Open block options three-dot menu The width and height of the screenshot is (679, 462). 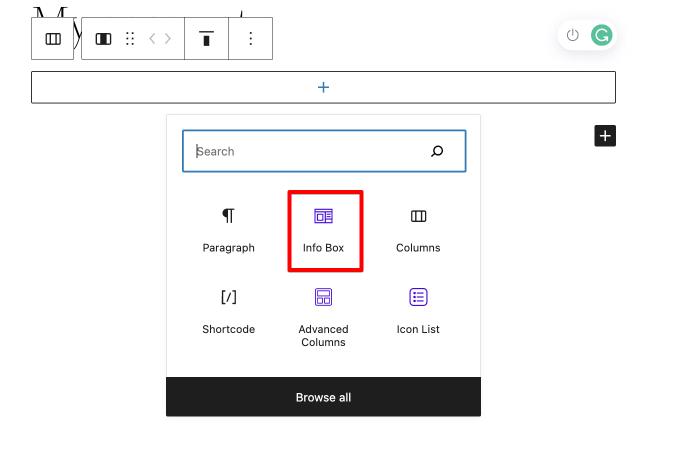click(250, 39)
